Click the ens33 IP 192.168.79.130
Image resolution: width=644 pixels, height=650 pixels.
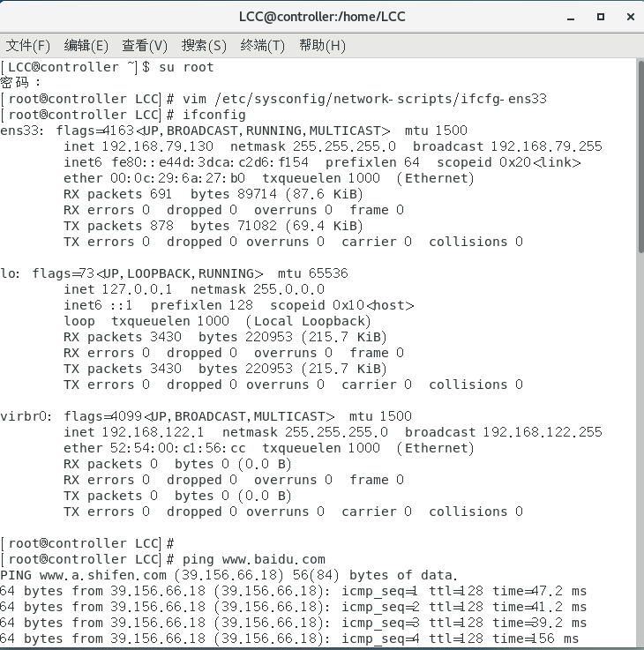coord(158,146)
